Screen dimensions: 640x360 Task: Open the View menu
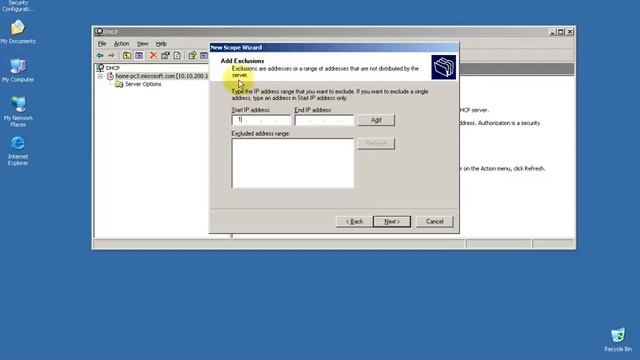tap(142, 44)
